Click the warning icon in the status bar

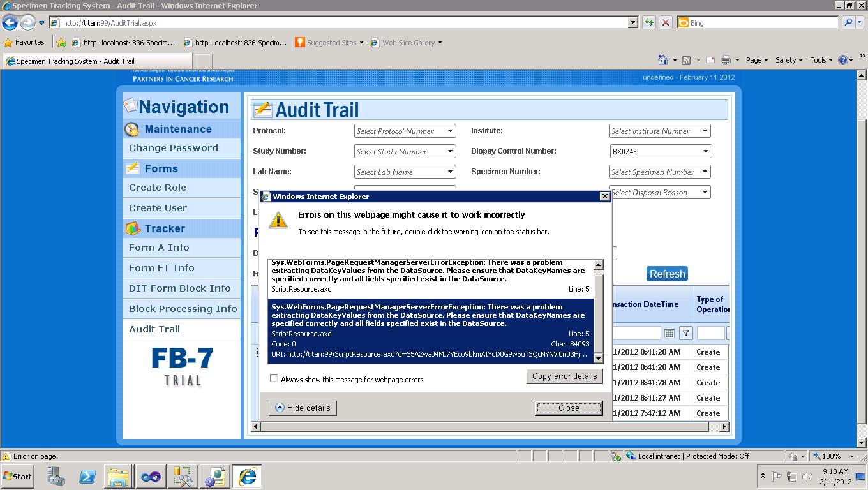[6, 456]
